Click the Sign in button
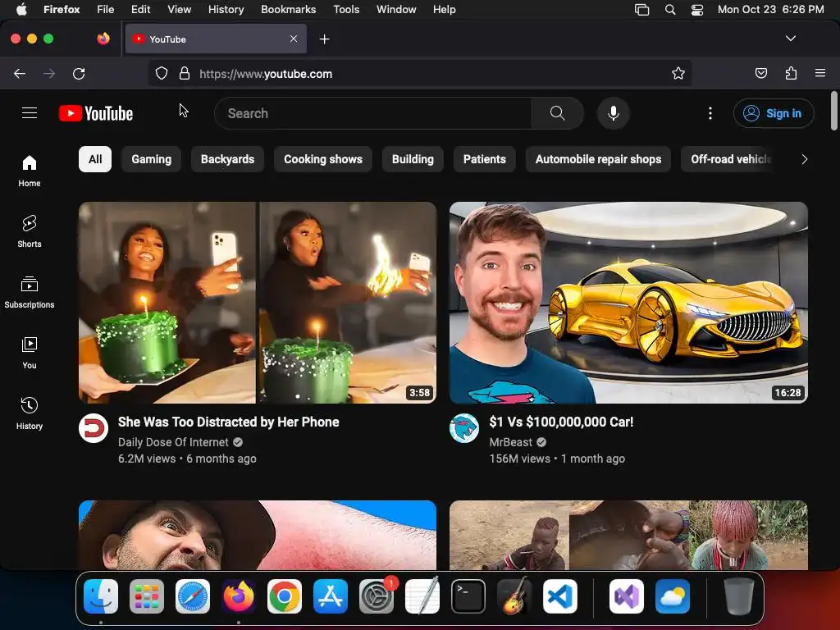 tap(774, 113)
